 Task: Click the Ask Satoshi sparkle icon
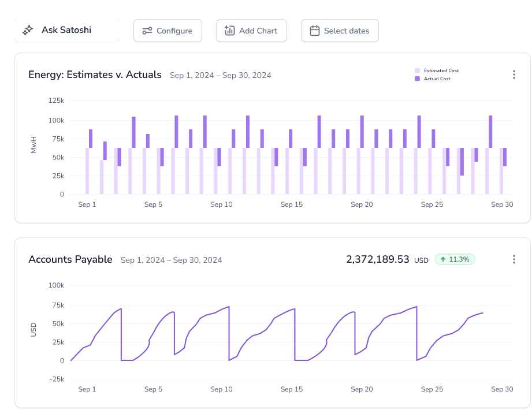pyautogui.click(x=28, y=30)
